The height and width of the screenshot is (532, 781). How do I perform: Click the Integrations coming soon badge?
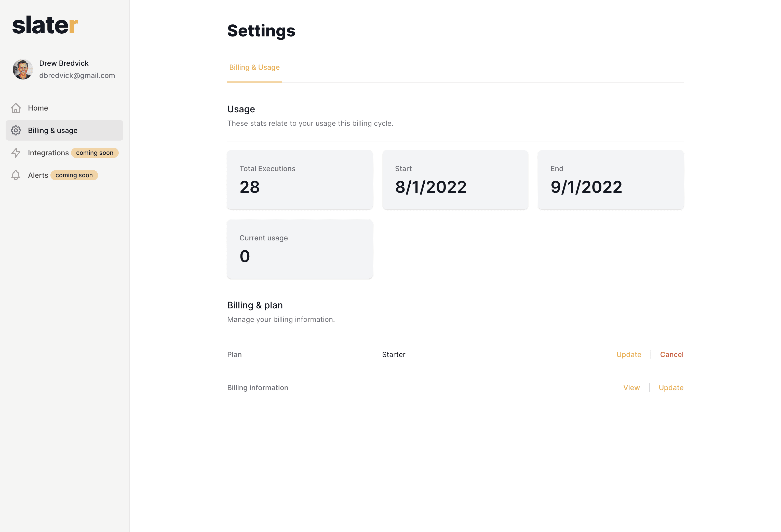(x=95, y=153)
